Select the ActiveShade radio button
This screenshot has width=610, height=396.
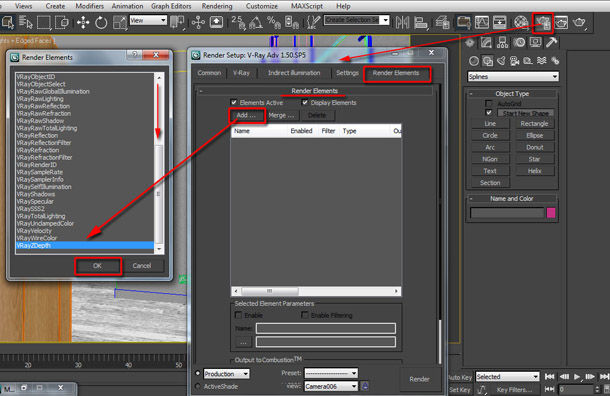pos(198,386)
